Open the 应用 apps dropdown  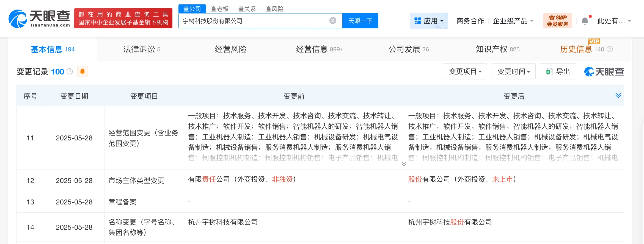pos(429,21)
